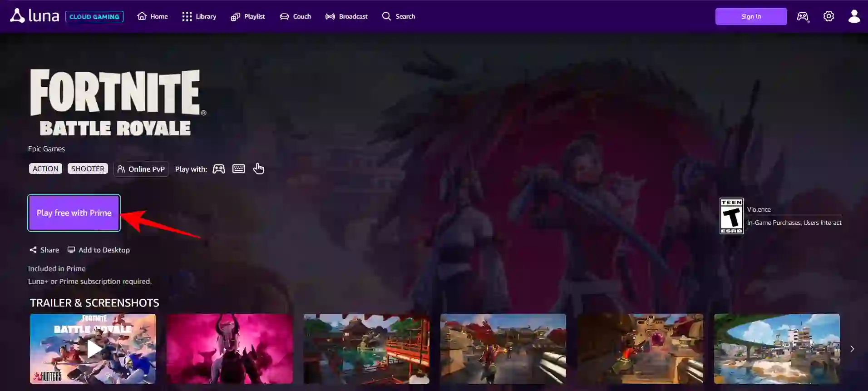This screenshot has height=391, width=868.
Task: Click the keyboard Play with icon
Action: click(x=239, y=169)
